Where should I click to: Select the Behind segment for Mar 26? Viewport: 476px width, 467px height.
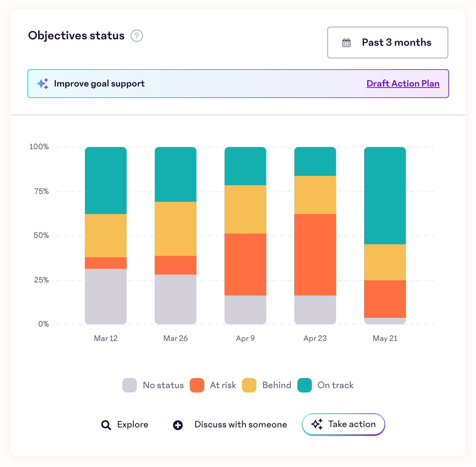coord(176,229)
